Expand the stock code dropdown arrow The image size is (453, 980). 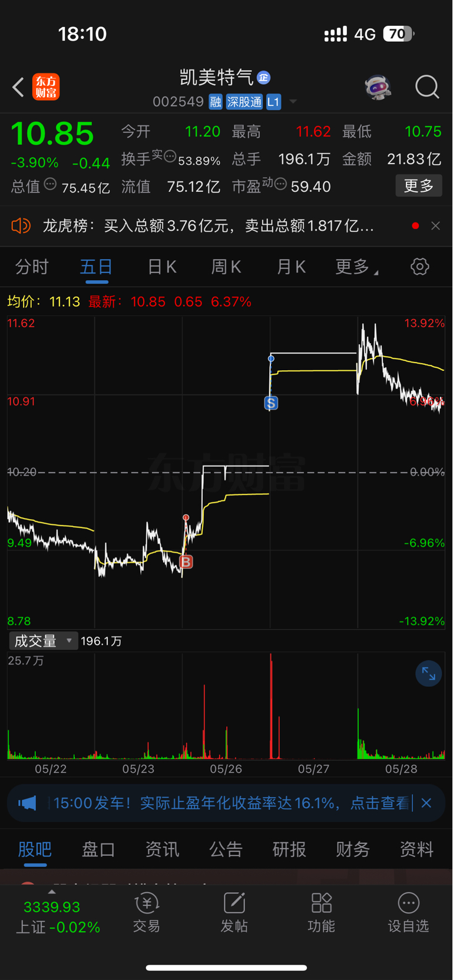[x=293, y=102]
